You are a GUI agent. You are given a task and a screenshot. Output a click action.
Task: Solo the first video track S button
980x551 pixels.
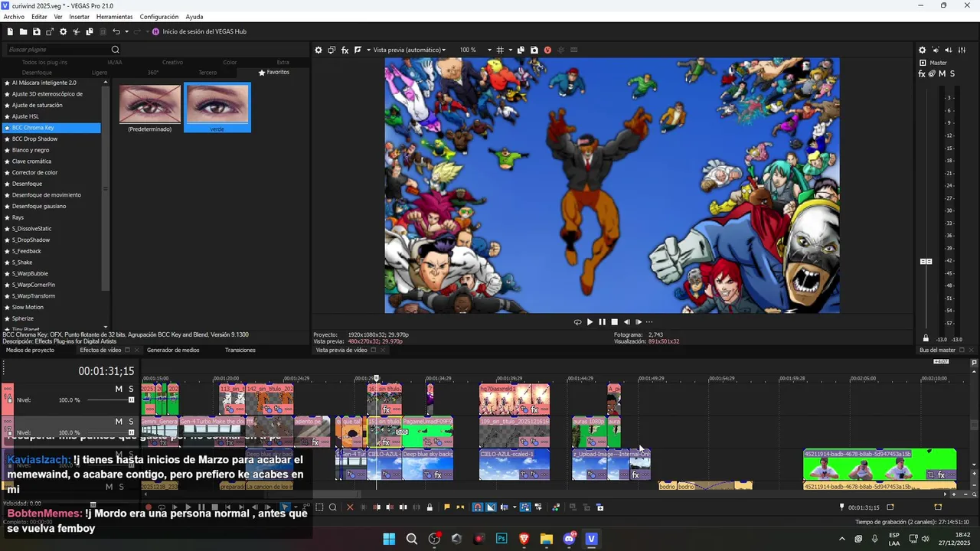[131, 389]
